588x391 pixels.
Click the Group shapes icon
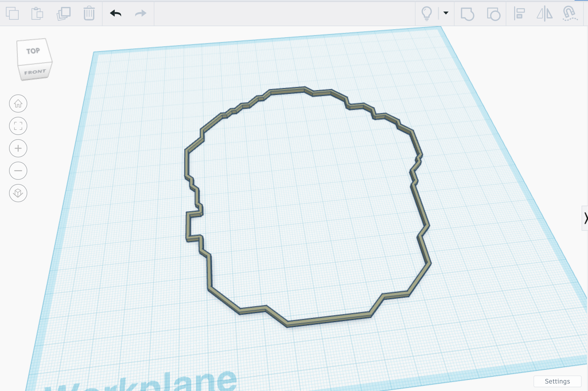point(467,14)
